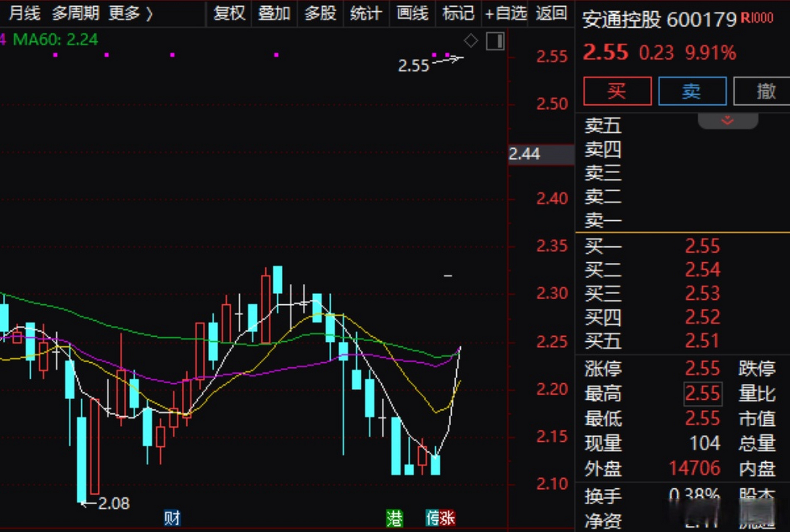790x532 pixels.
Task: Click the 最低 value 2.55
Action: (x=702, y=418)
